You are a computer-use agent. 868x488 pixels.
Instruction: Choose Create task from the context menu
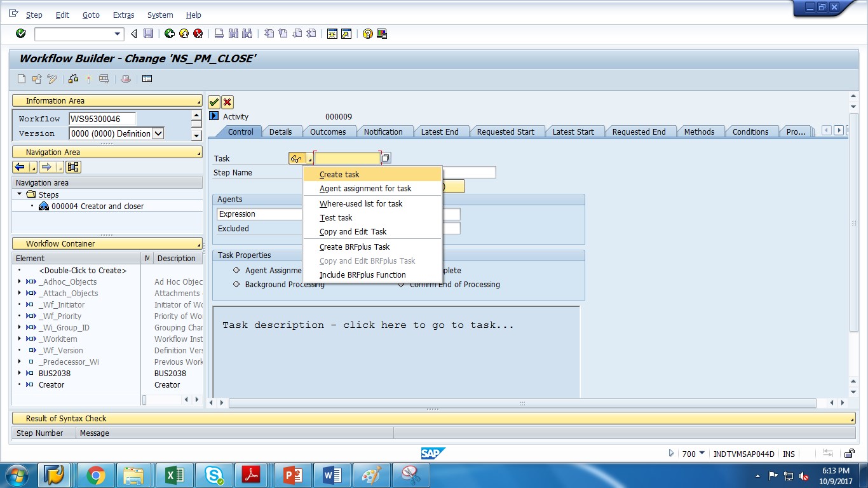tap(339, 174)
